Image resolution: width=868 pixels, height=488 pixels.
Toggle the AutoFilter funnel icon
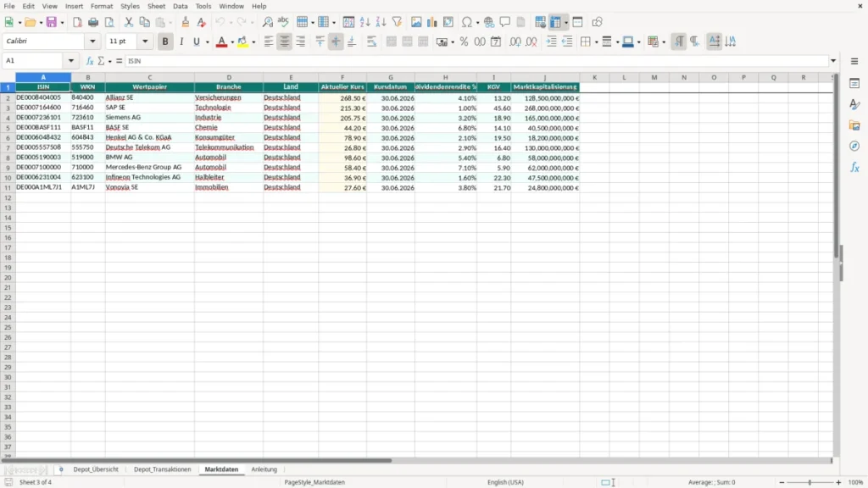397,22
